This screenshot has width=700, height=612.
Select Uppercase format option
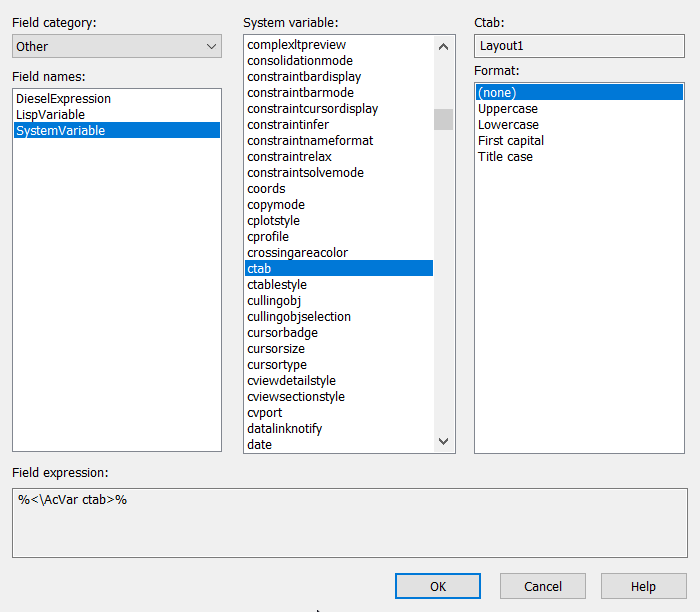pos(579,108)
